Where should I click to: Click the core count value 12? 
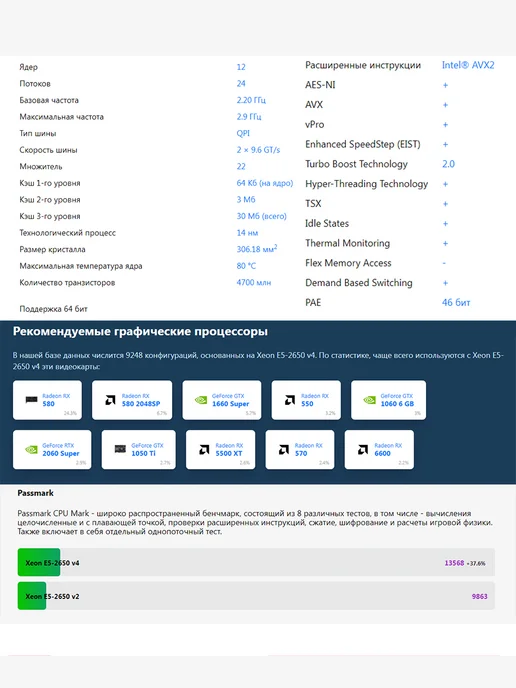[x=241, y=67]
